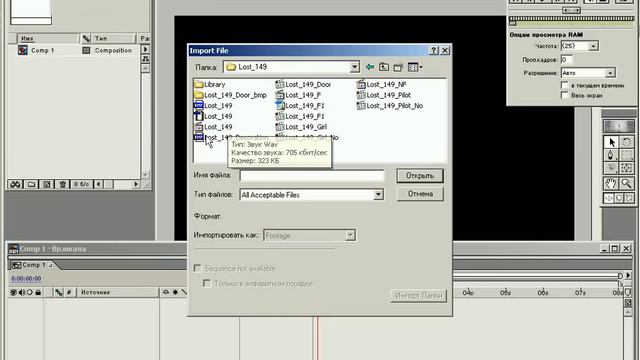Select the Lost_149_Pilot file

(384, 95)
